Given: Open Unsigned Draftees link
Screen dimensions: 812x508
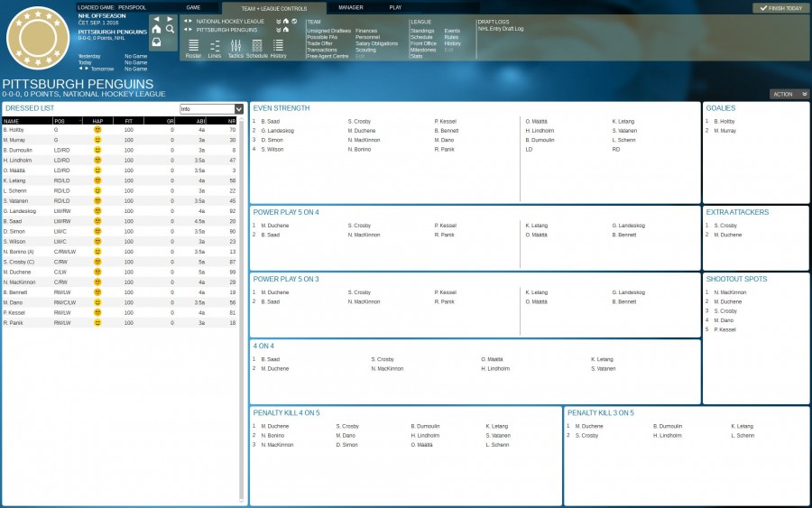Looking at the screenshot, I should tap(328, 31).
